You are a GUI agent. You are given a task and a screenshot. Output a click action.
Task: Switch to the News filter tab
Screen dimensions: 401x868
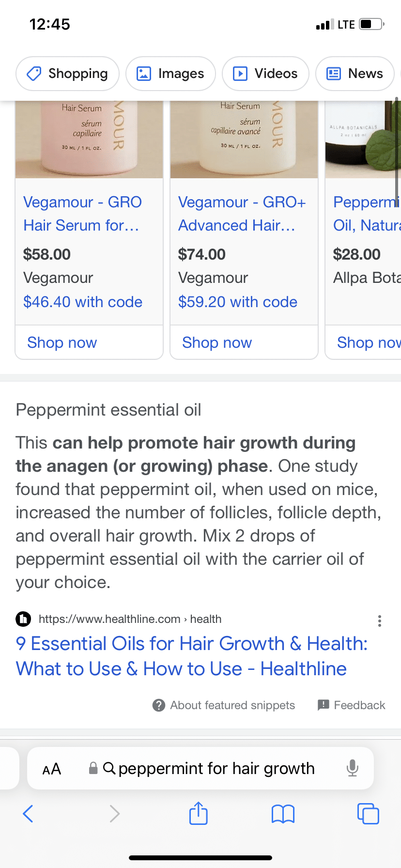(x=355, y=74)
